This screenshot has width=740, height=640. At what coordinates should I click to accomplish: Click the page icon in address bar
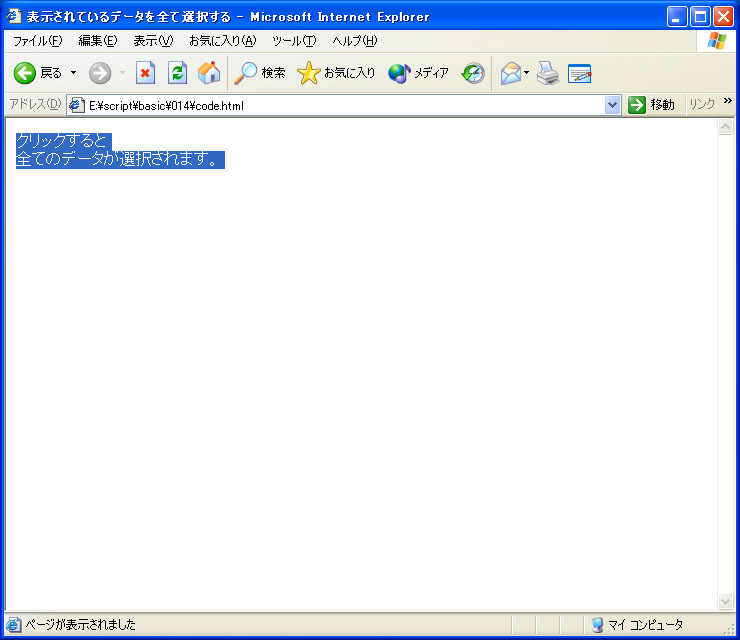click(76, 105)
